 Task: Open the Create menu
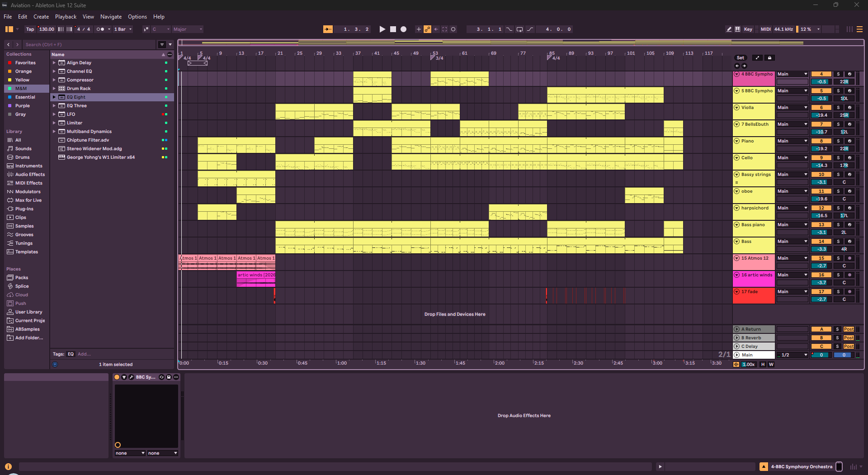(x=41, y=17)
